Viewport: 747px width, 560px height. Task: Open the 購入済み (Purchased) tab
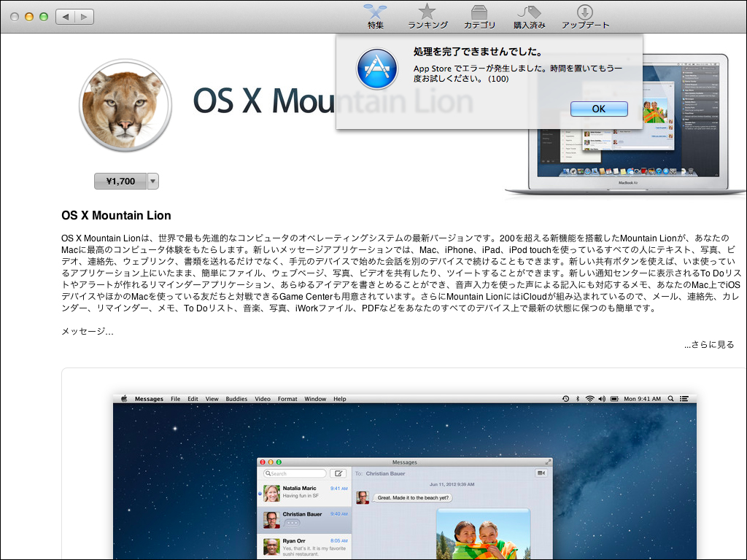pos(529,17)
